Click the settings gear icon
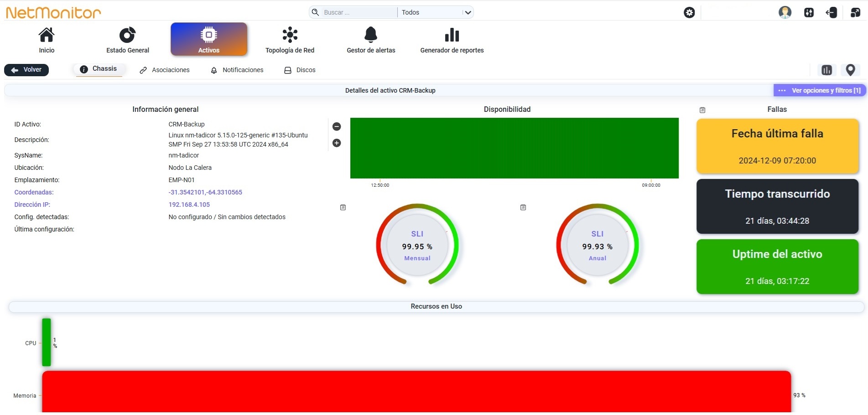This screenshot has height=415, width=868. coord(689,12)
